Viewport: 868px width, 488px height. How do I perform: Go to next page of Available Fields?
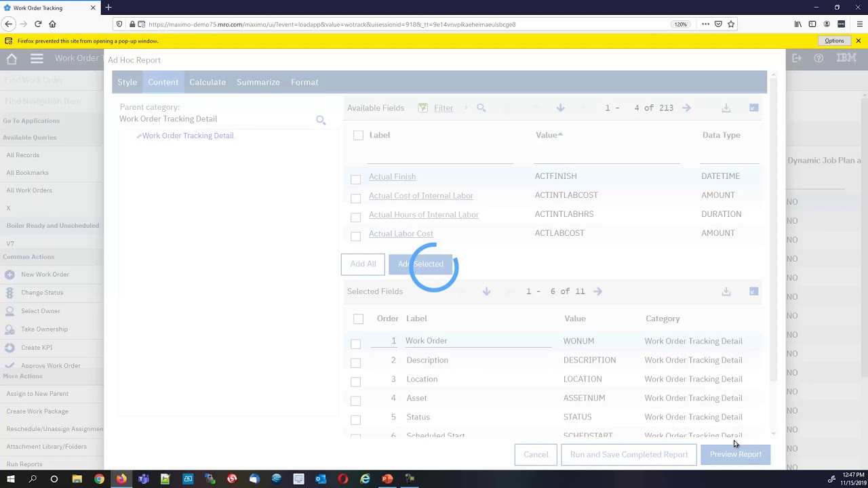click(686, 108)
